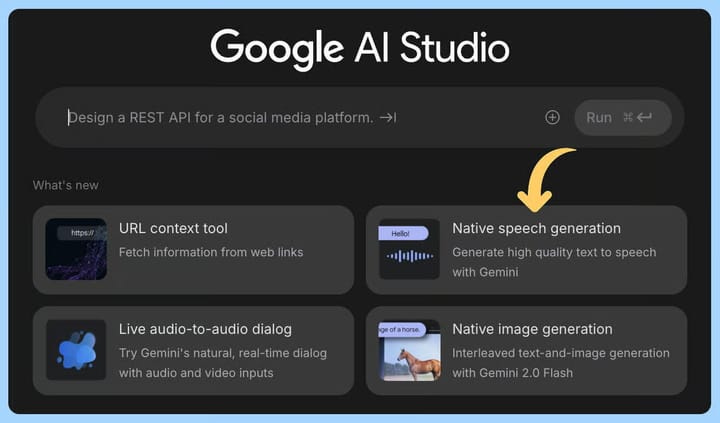Open the URL context tool thumbnail

[x=76, y=249]
